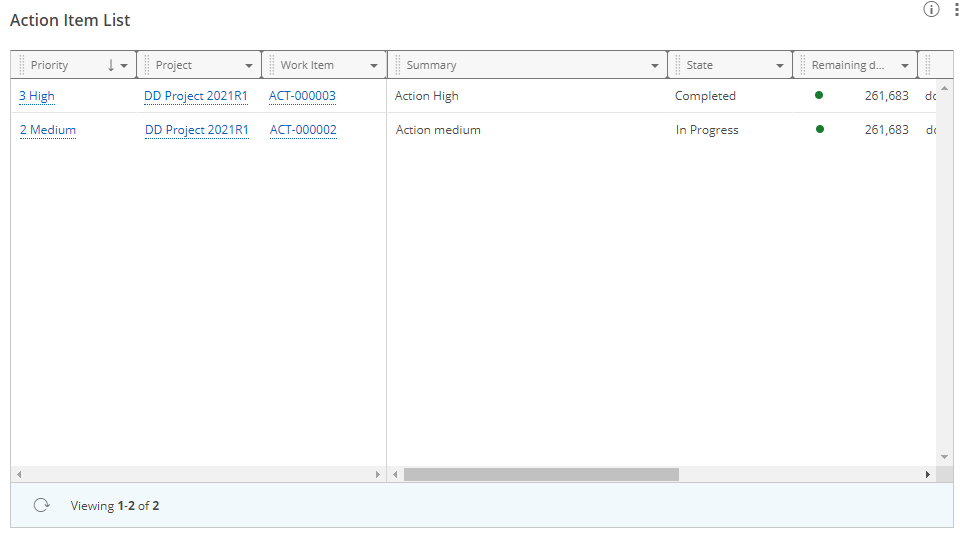This screenshot has width=960, height=555.
Task: Click the horizontal scrollbar thumb of right pane
Action: [540, 474]
